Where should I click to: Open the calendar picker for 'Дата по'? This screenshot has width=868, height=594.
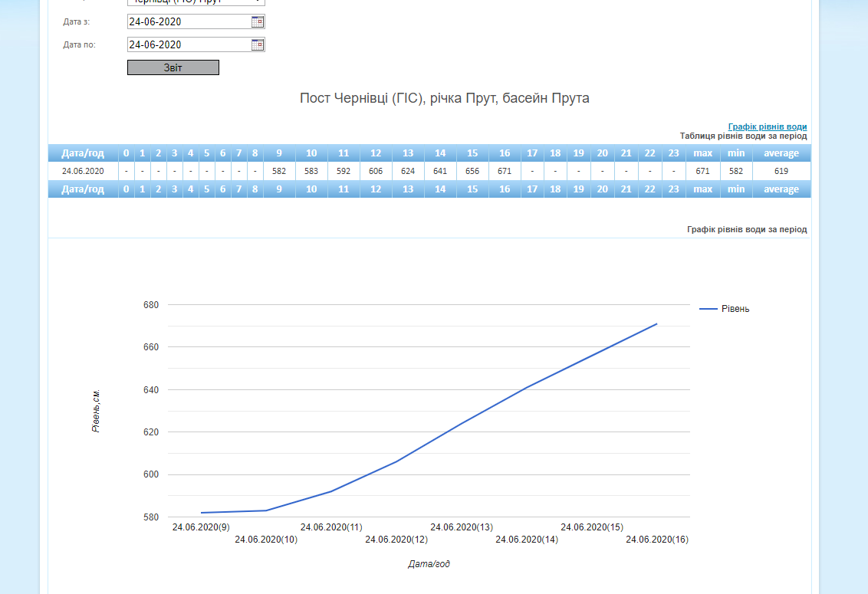pyautogui.click(x=258, y=44)
